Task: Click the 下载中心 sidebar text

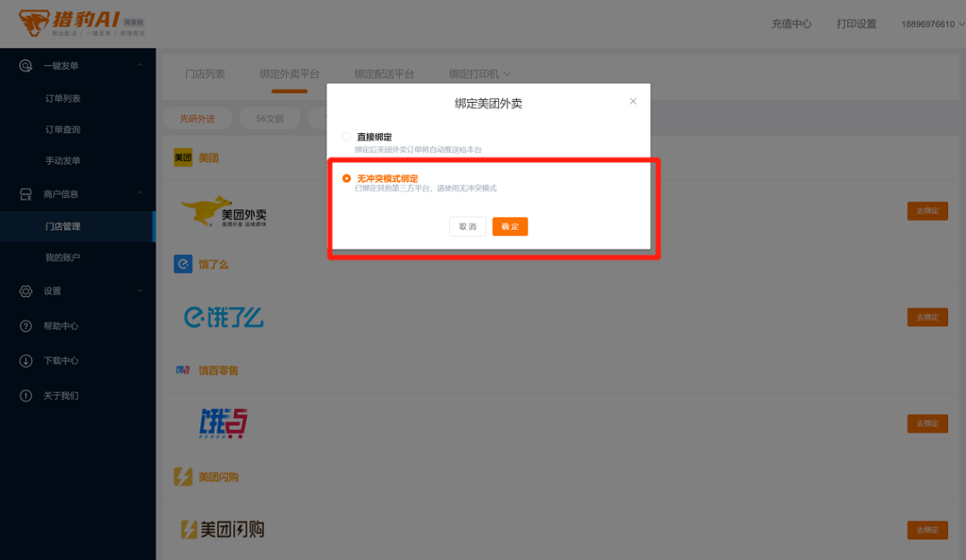Action: [x=61, y=361]
